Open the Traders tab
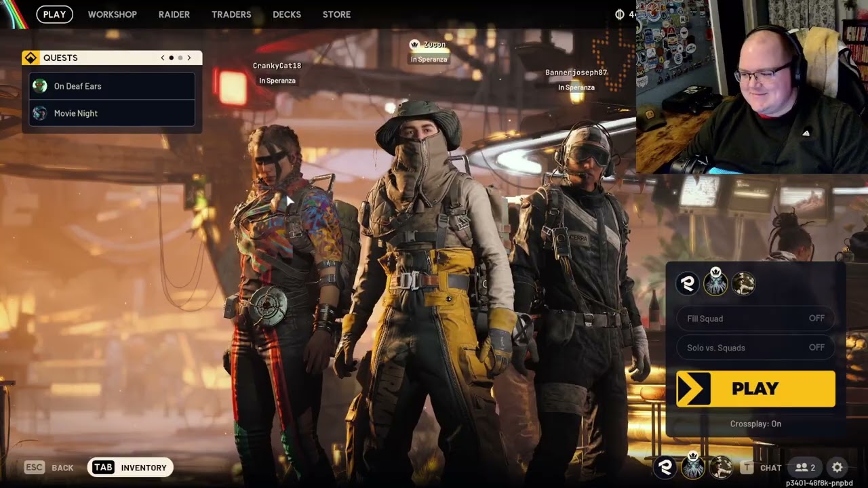 (231, 14)
